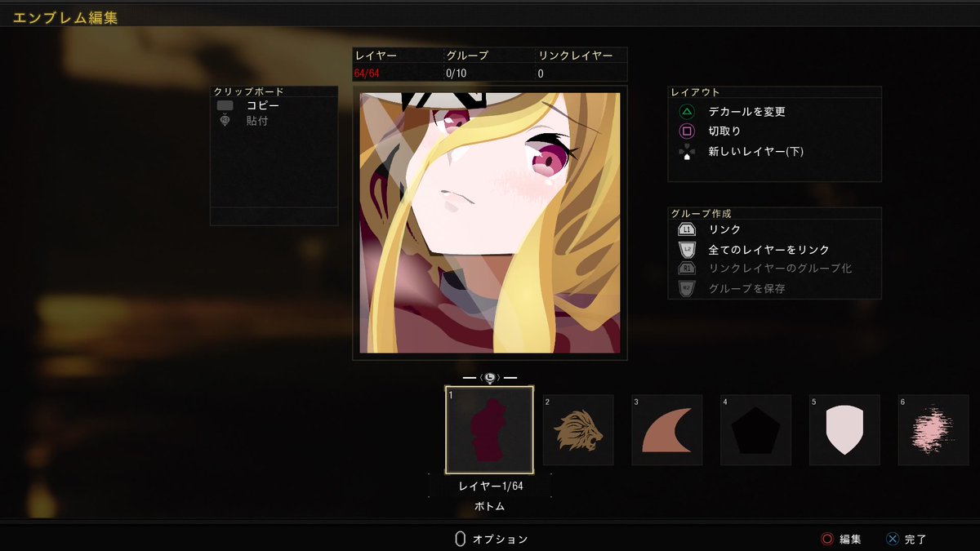Click the d-pad icon for 新しいレイヤー(下)
This screenshot has width=980, height=551.
point(687,151)
